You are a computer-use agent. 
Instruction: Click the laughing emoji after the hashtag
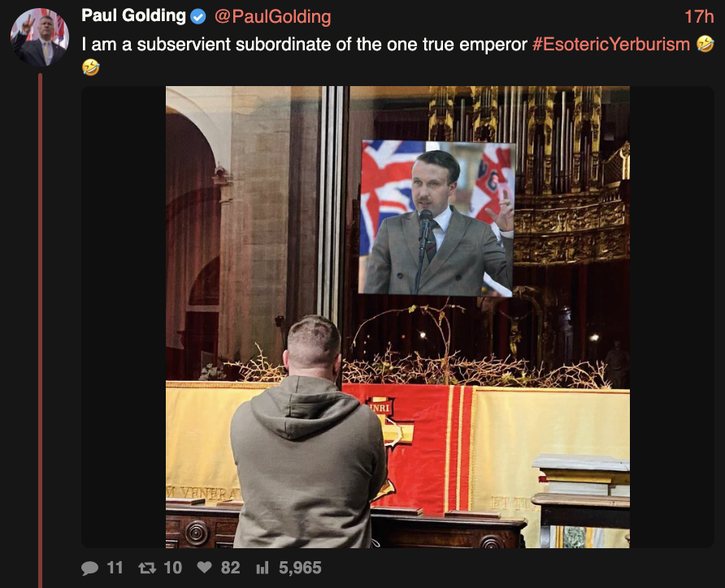(x=705, y=44)
